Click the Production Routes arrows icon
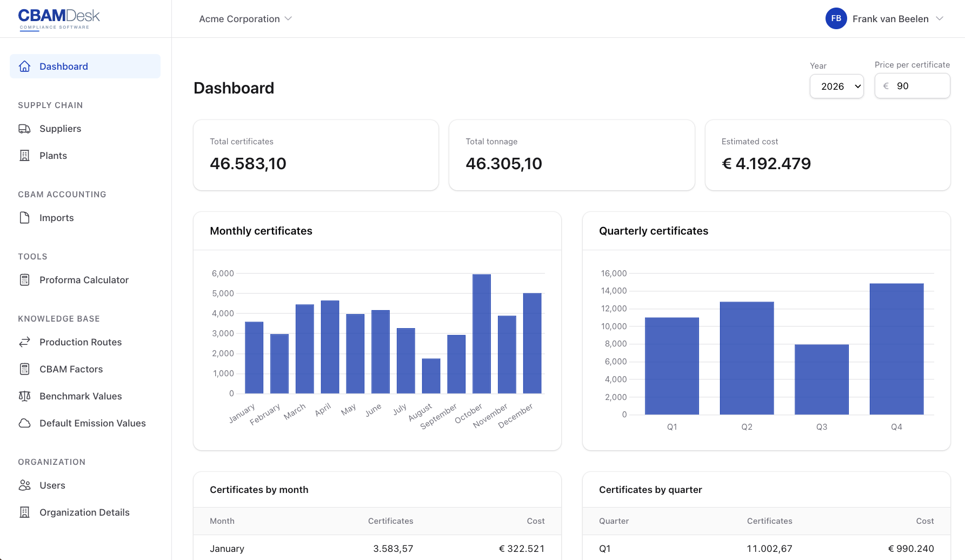Screen dimensions: 965x560 (x=25, y=342)
